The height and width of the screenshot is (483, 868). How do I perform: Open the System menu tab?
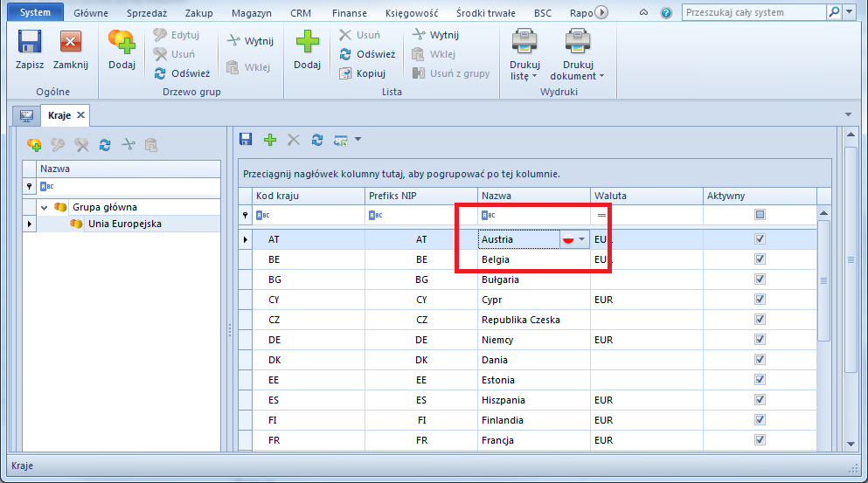tap(35, 12)
